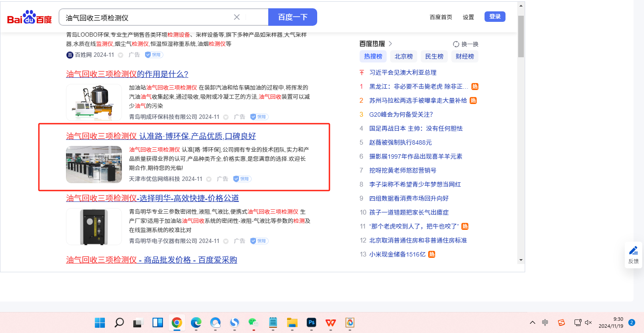The image size is (644, 333).
Task: Expand the hidden system tray icons chevron
Action: click(x=532, y=323)
